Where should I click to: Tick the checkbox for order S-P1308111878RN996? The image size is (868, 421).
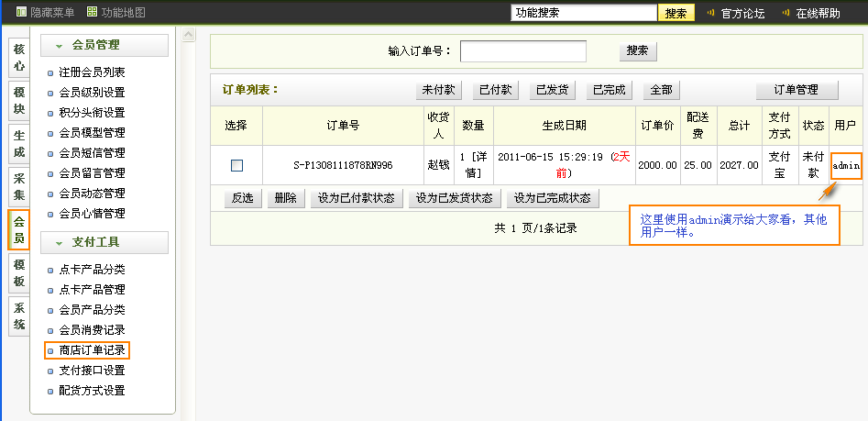236,165
